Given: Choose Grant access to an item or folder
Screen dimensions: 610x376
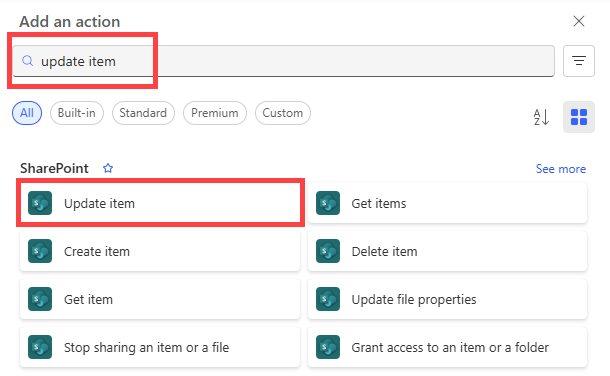Looking at the screenshot, I should tap(447, 347).
